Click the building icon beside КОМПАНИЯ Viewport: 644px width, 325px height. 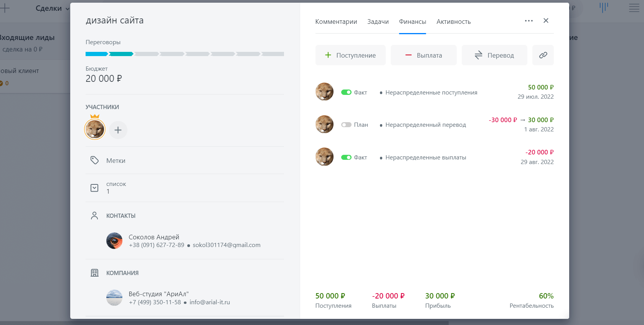94,273
